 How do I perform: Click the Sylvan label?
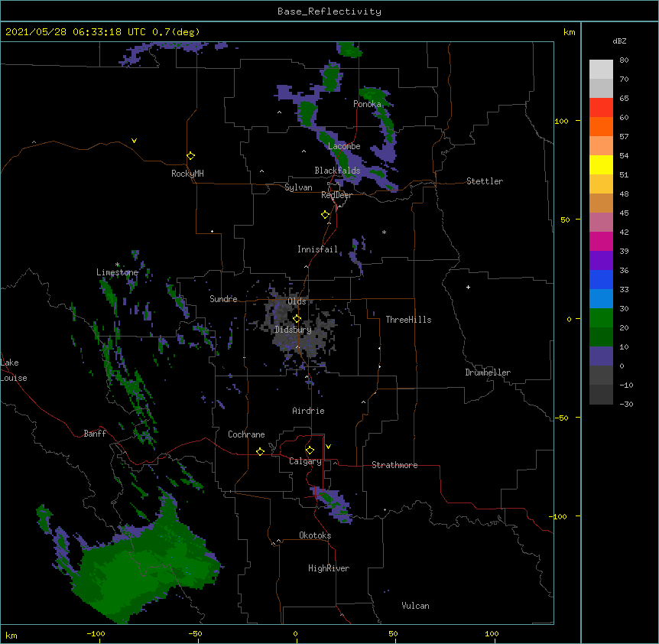click(298, 187)
